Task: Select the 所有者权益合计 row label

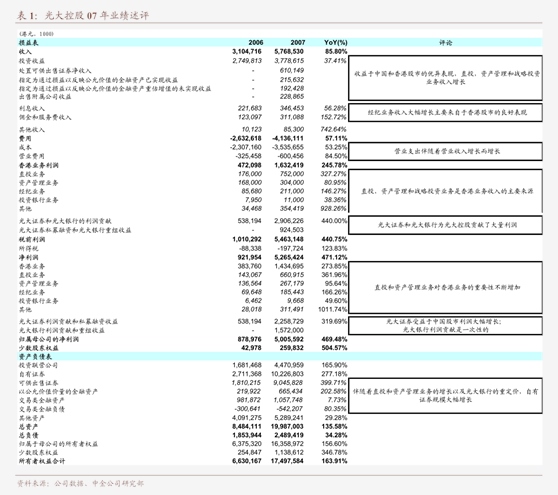Action: coord(42,461)
